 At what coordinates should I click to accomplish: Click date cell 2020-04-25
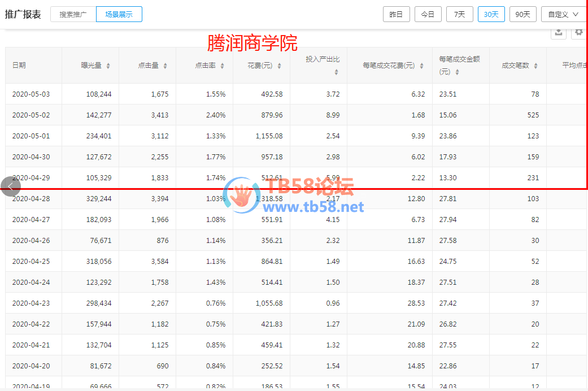tap(31, 262)
